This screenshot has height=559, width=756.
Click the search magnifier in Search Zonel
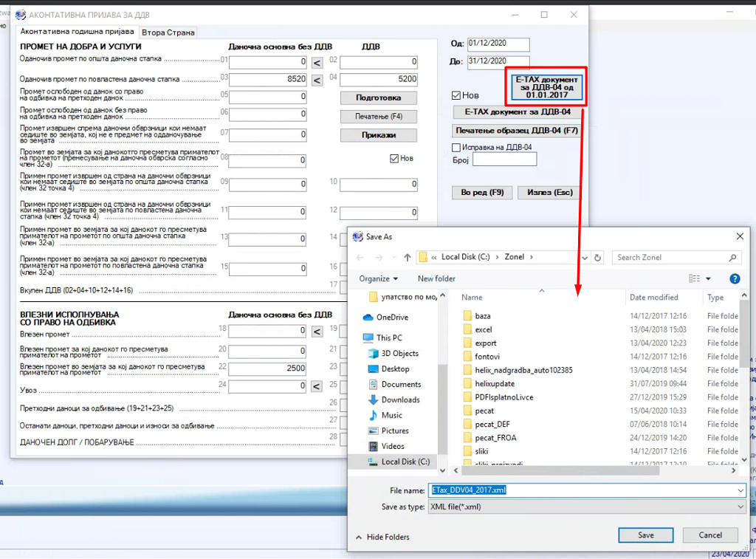tap(733, 258)
